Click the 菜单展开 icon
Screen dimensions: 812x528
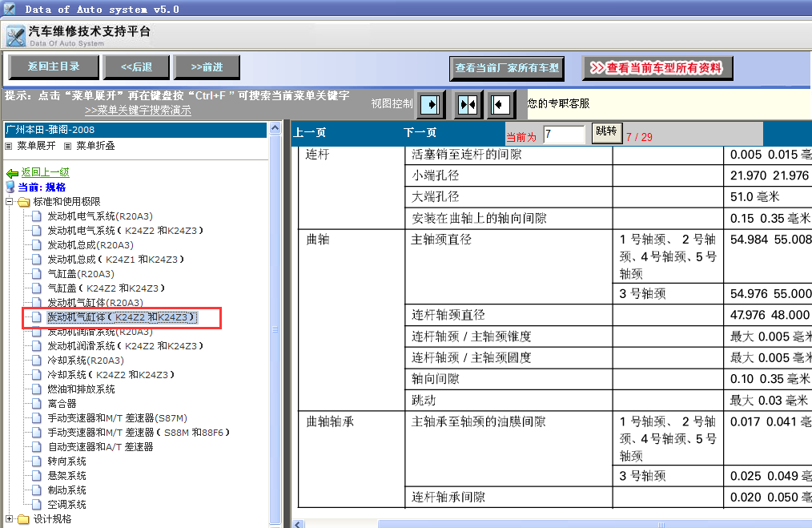[8, 146]
